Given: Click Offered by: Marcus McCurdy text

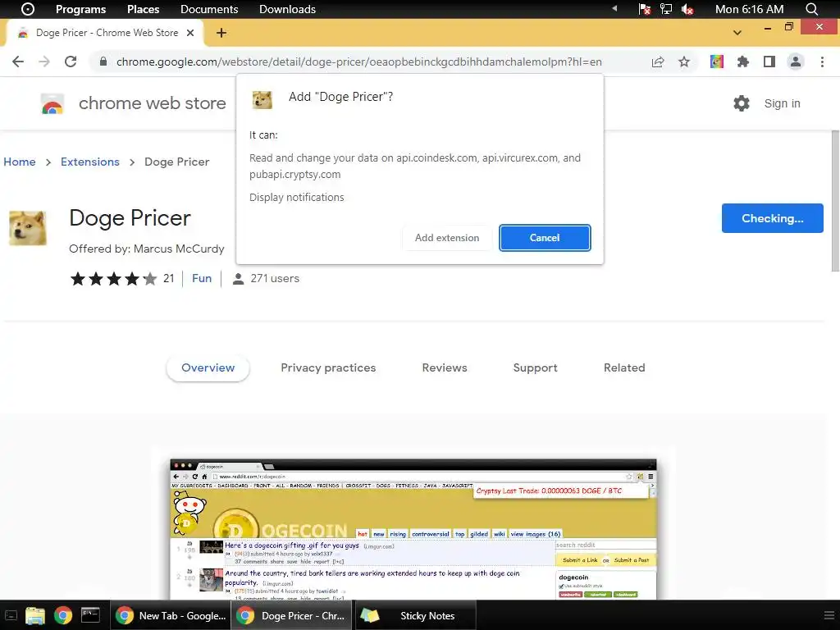Looking at the screenshot, I should point(146,249).
